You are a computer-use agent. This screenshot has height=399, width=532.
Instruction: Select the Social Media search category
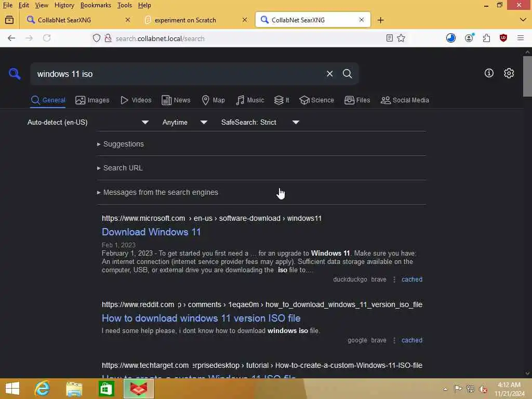[x=404, y=100]
